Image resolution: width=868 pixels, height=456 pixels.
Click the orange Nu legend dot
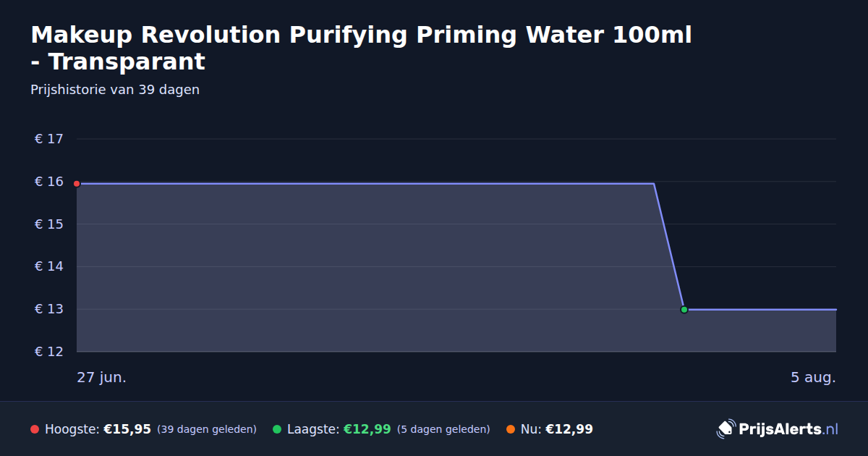(511, 429)
